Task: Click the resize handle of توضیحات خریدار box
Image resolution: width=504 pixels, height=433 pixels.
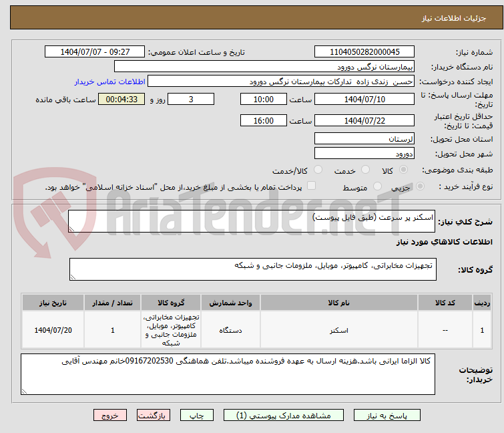Action: (25, 391)
